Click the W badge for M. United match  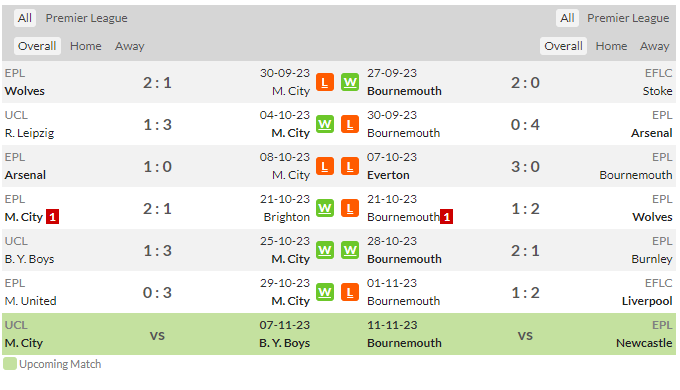324,292
